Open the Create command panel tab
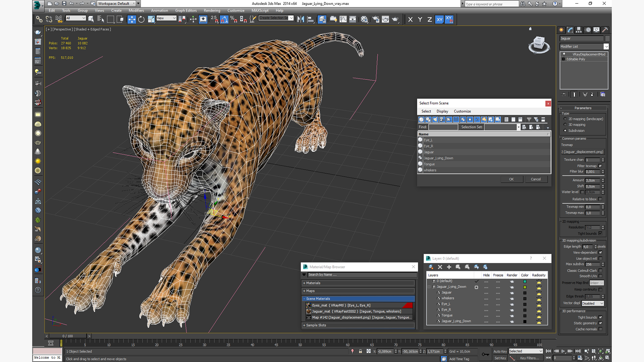This screenshot has height=362, width=644. tap(561, 30)
